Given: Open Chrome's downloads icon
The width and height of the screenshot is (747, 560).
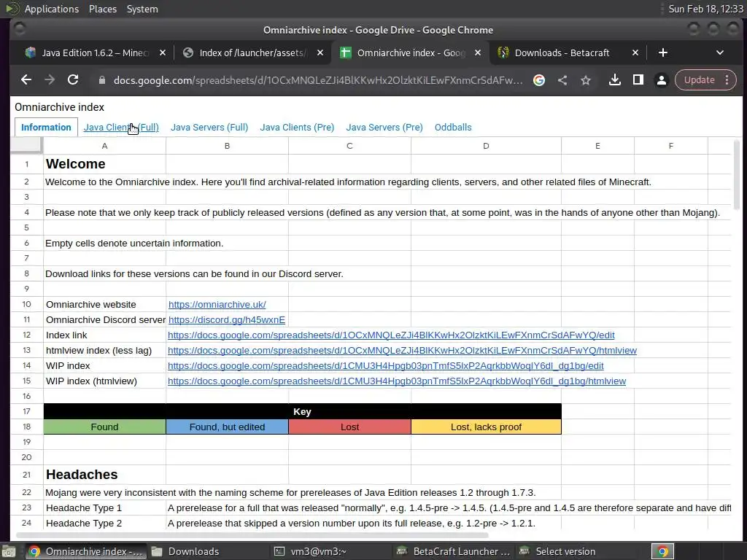Looking at the screenshot, I should point(614,80).
